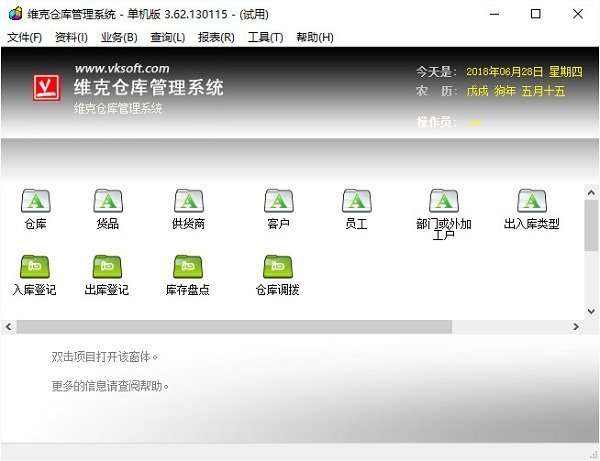Open the 货品 goods icon
Viewport: 600px width, 461px height.
(108, 201)
